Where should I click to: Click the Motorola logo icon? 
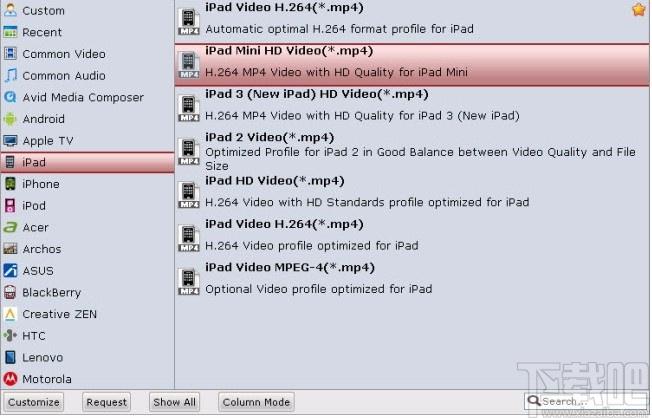[x=10, y=379]
